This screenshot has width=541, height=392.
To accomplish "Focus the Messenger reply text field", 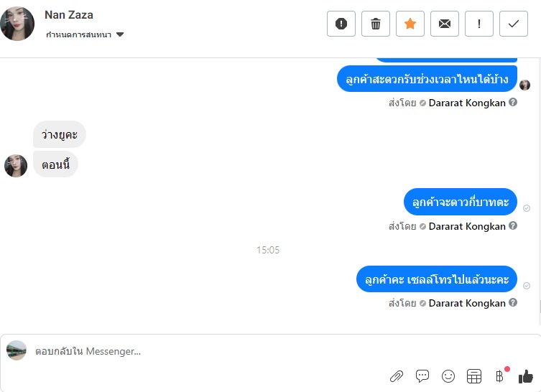I will point(207,351).
